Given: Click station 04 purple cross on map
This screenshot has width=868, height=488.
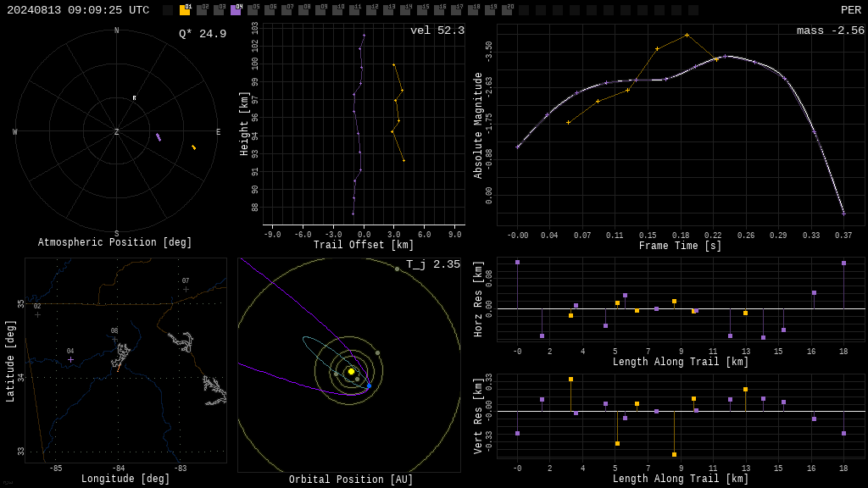Looking at the screenshot, I should pos(70,359).
